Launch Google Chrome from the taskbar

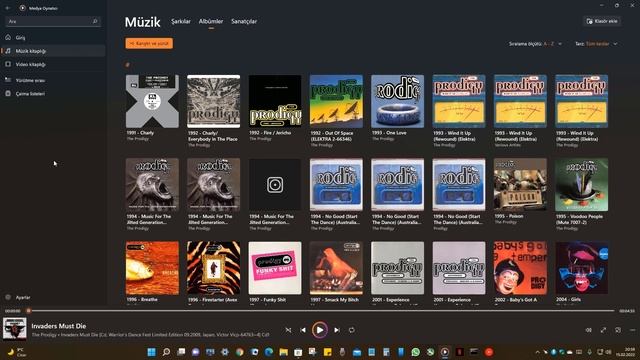coord(240,352)
